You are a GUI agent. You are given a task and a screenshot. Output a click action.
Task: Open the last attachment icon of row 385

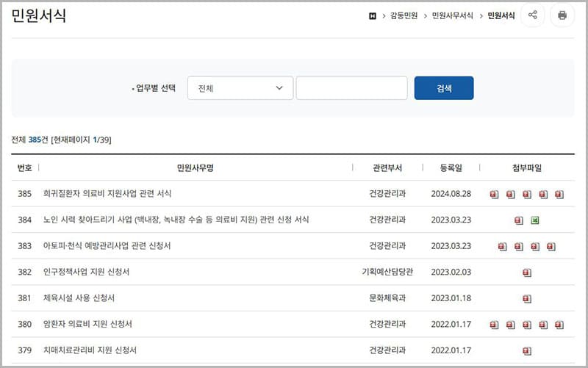pos(559,195)
